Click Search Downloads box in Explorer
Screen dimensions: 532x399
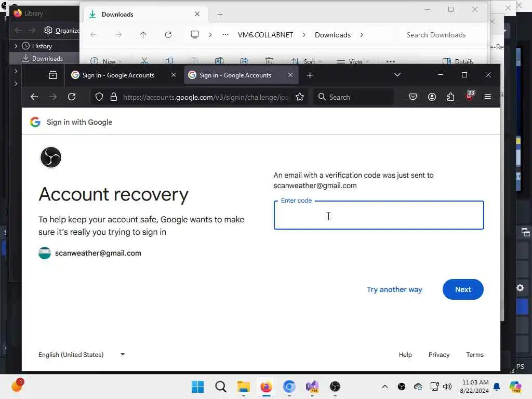pos(441,35)
